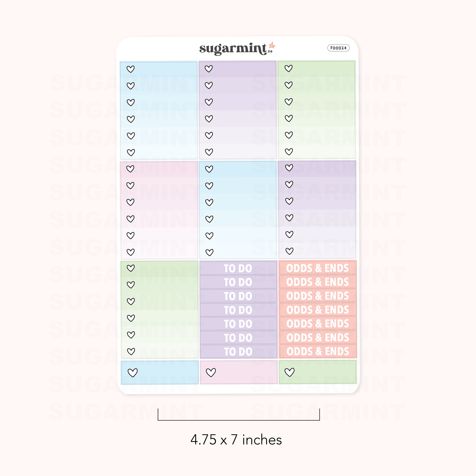The image size is (476, 476).
Task: Click the fifth heart in the right-middle purple box
Action: click(x=289, y=234)
